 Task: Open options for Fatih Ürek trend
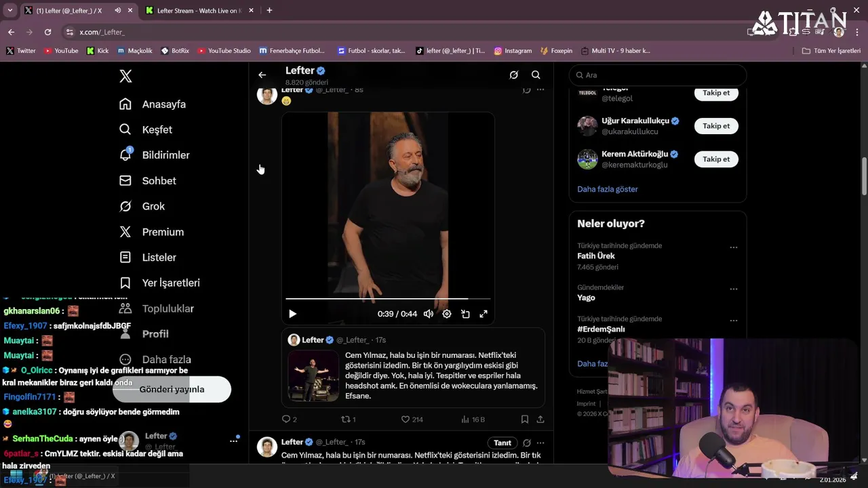click(x=733, y=247)
